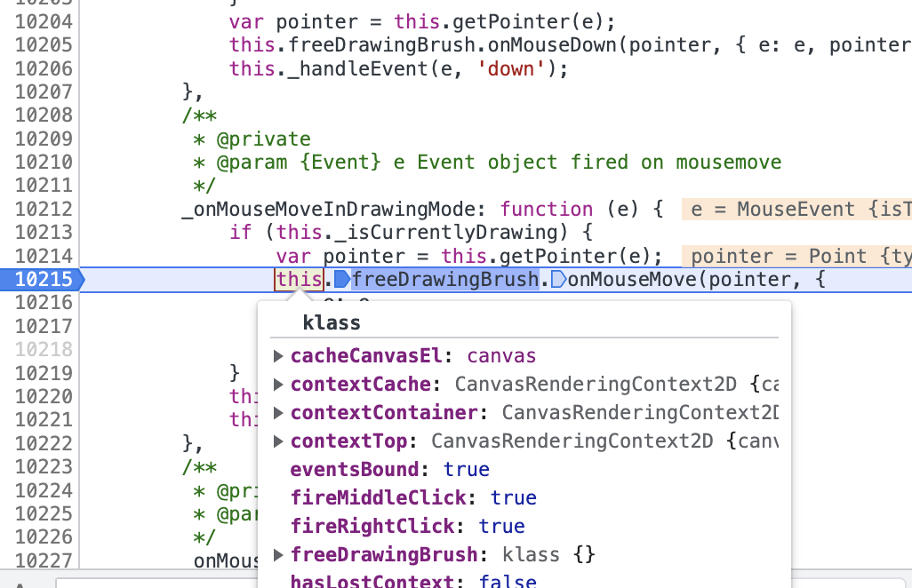Click line number 10215 breakpoint marker
912x588 pixels.
(42, 280)
